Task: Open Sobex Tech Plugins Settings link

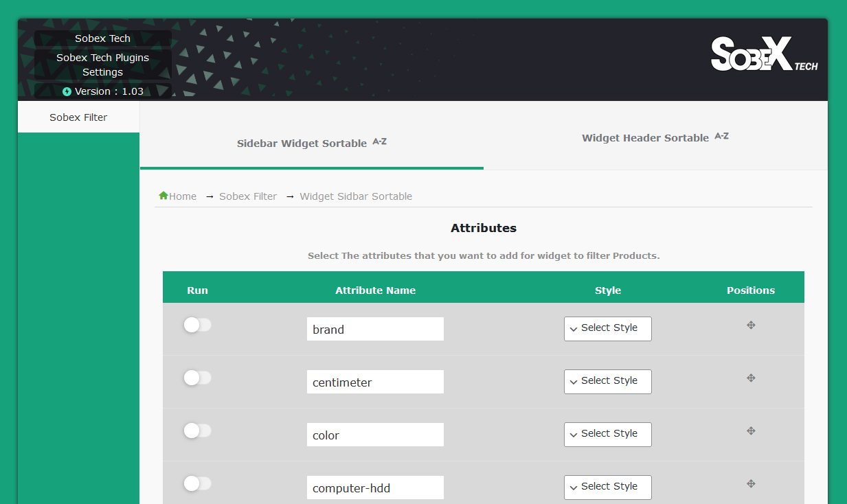Action: (x=103, y=65)
